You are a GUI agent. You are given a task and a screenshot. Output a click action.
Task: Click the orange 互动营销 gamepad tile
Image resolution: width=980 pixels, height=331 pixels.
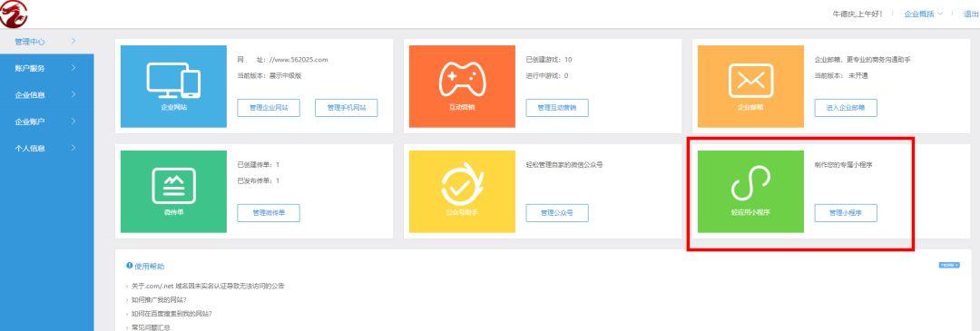pos(462,86)
